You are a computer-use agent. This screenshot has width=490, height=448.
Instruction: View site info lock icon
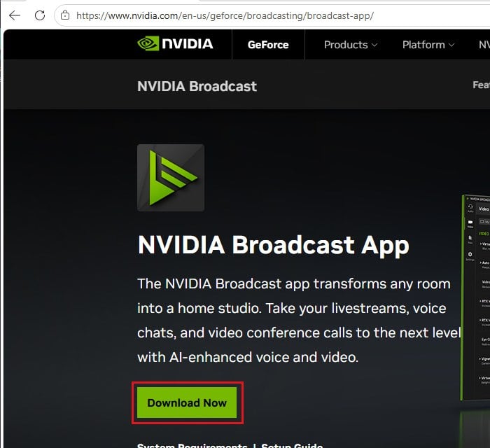pos(65,15)
